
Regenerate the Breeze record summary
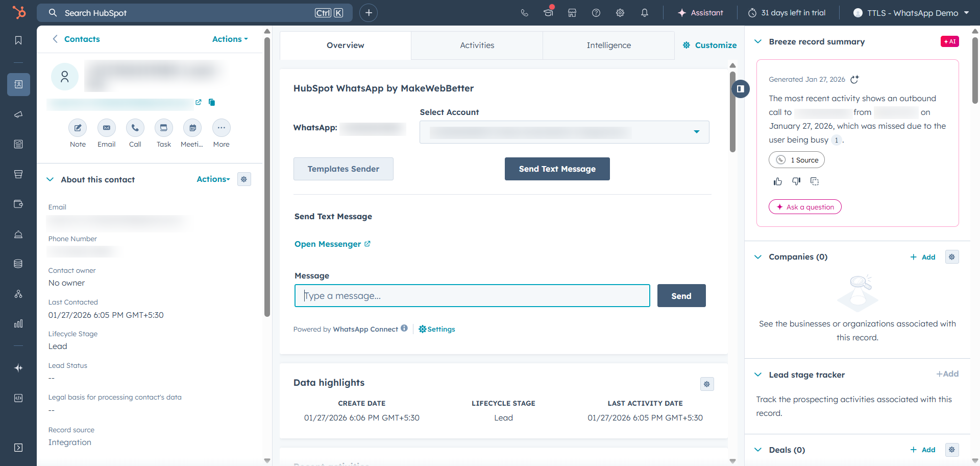click(x=854, y=79)
